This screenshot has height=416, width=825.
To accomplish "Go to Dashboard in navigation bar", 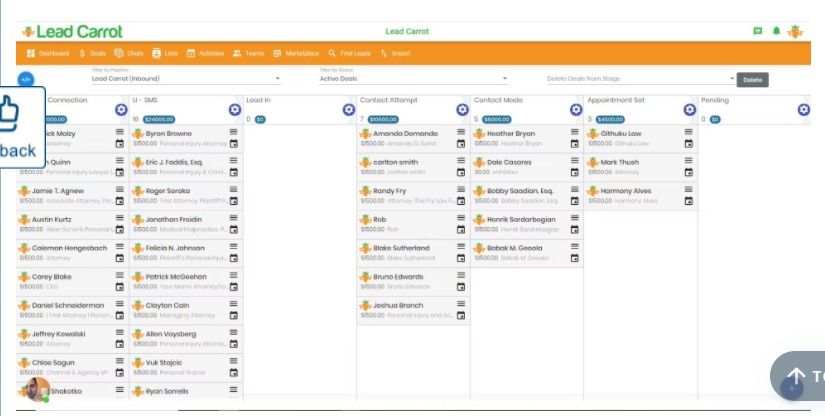I will pos(48,53).
